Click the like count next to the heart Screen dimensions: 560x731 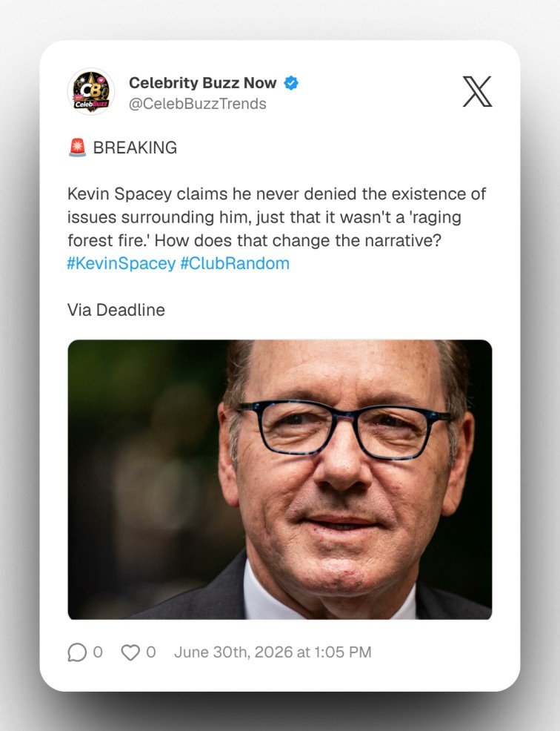click(151, 652)
